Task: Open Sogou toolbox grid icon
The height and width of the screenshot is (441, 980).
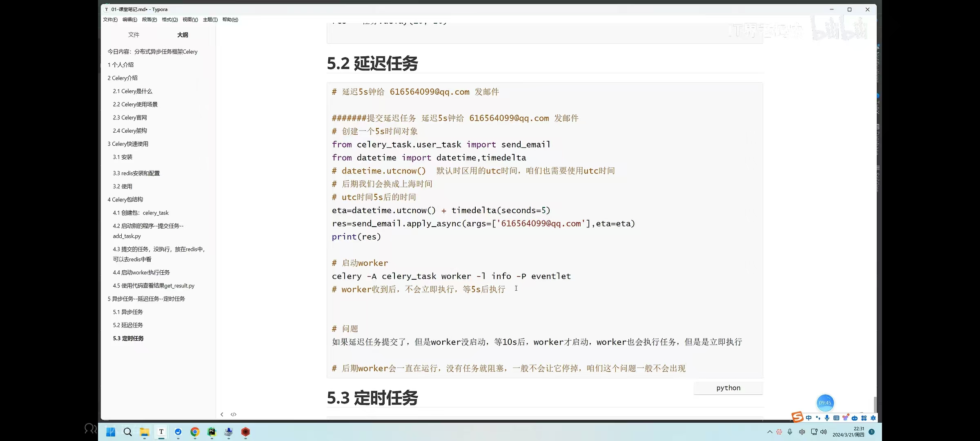Action: 864,418
